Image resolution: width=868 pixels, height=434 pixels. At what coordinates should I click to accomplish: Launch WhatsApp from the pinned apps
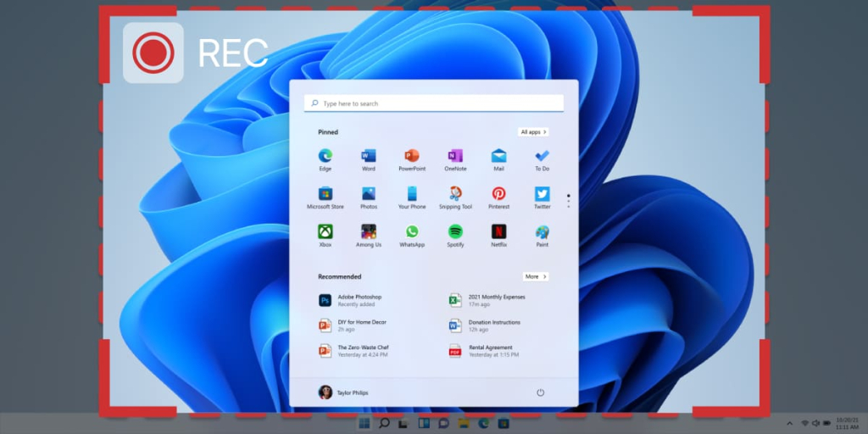[412, 236]
